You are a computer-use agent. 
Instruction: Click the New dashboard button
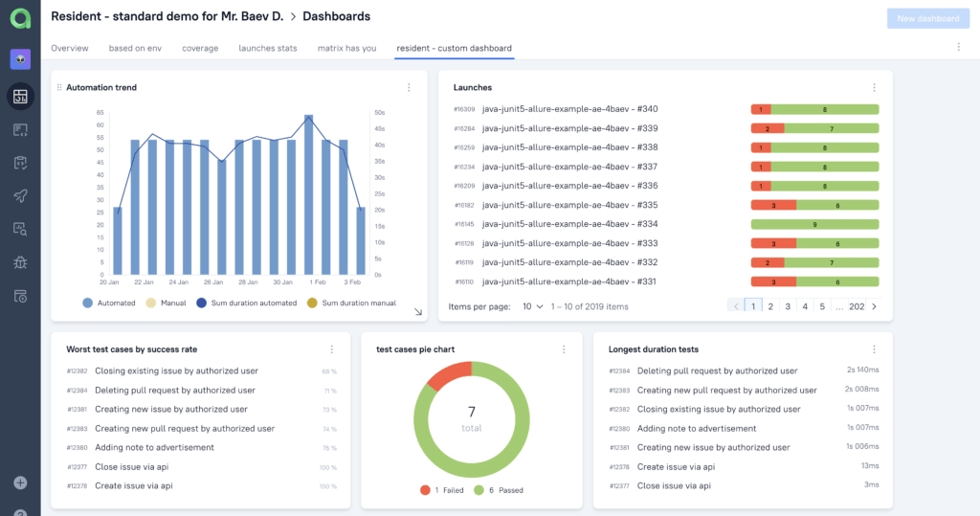927,18
